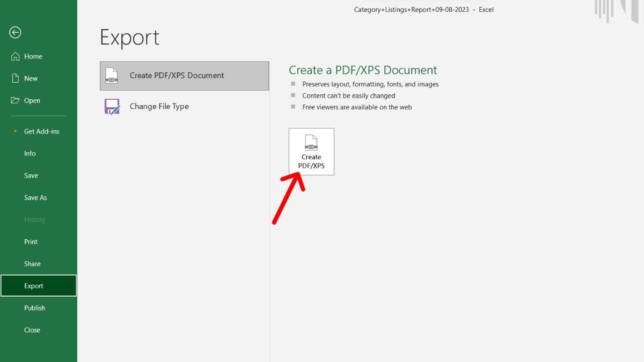This screenshot has height=362, width=644.
Task: Click the Create PDF/XPS Document page icon
Action: coord(112,76)
